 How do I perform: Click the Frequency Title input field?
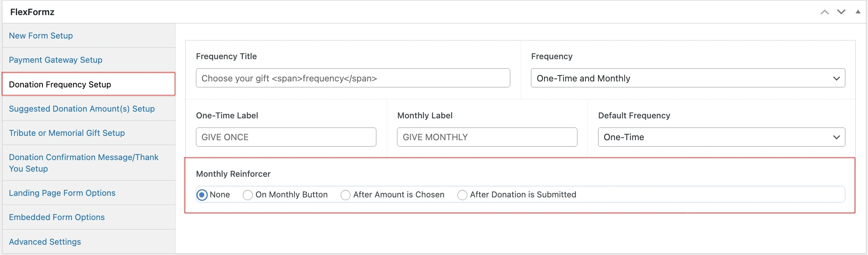(353, 78)
